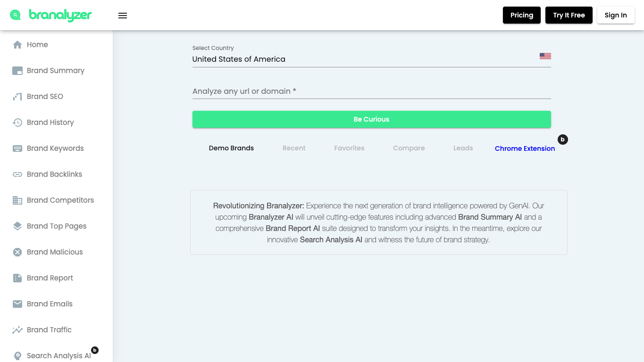Open Brand Traffic in the sidebar
This screenshot has width=644, height=362.
pyautogui.click(x=57, y=330)
